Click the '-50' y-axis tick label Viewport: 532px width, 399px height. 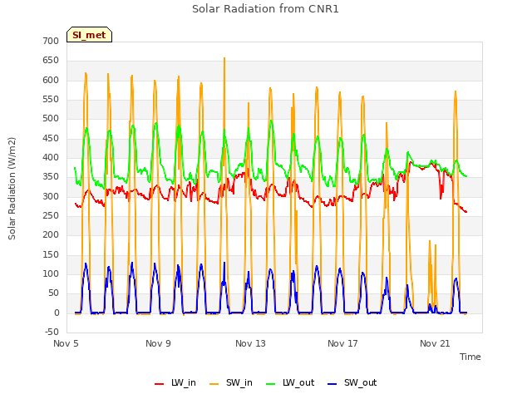(52, 332)
